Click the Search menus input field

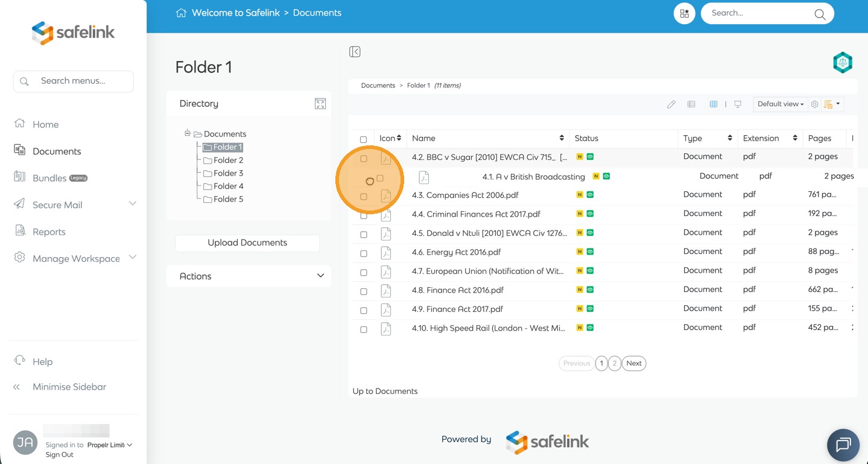click(74, 81)
